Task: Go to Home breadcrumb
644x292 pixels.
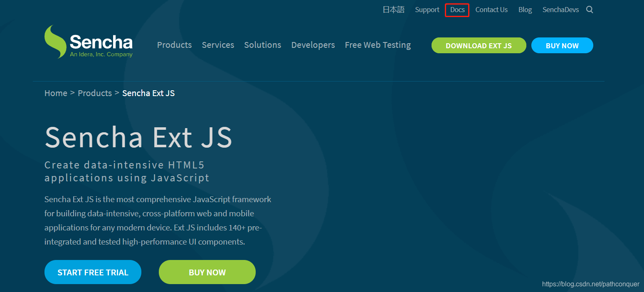Action: tap(56, 93)
